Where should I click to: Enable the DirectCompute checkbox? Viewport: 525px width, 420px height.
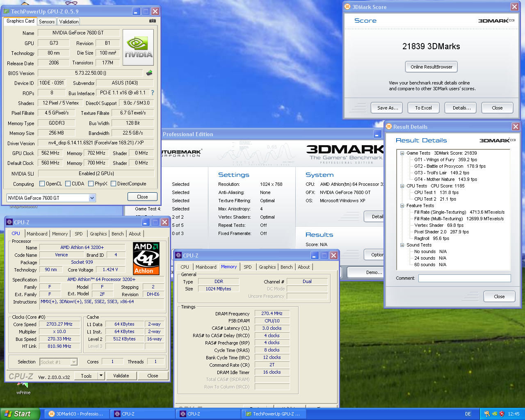(x=113, y=184)
